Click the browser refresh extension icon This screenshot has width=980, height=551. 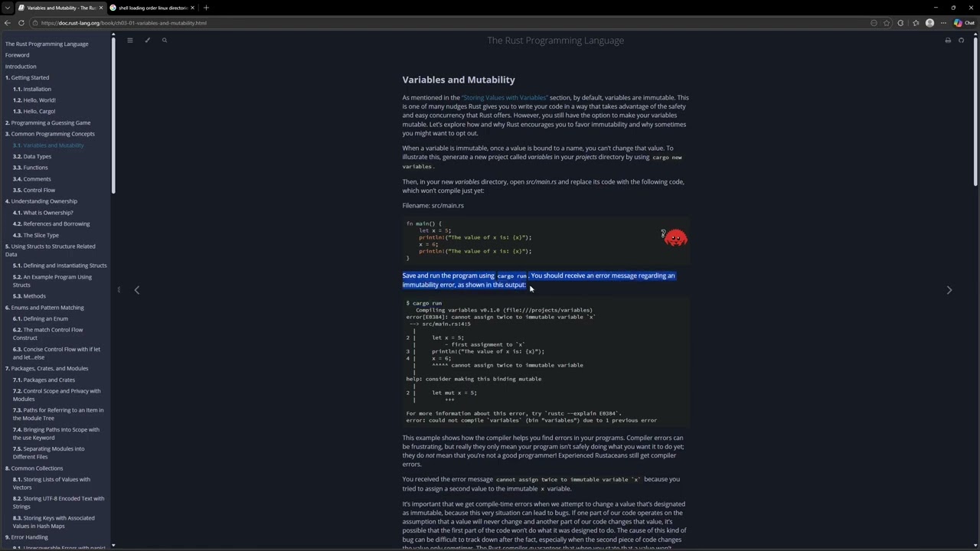point(901,23)
